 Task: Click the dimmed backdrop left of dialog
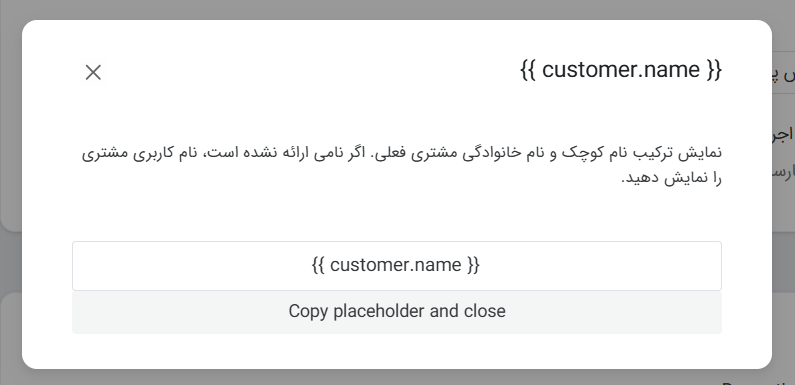click(10, 193)
